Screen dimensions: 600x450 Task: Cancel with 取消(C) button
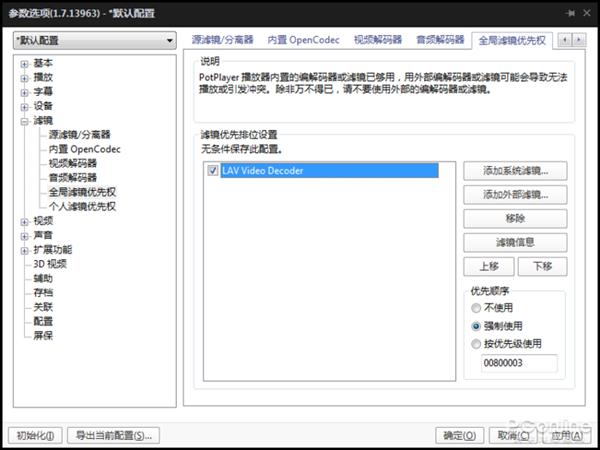(513, 435)
